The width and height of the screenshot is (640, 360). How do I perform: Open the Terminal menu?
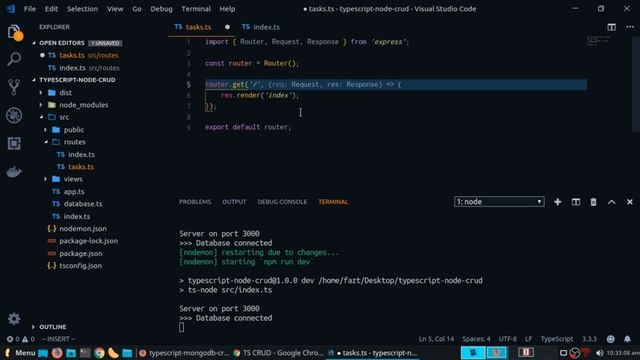tap(196, 9)
